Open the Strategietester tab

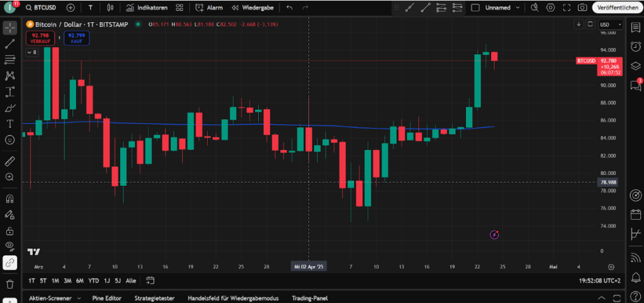[154, 298]
